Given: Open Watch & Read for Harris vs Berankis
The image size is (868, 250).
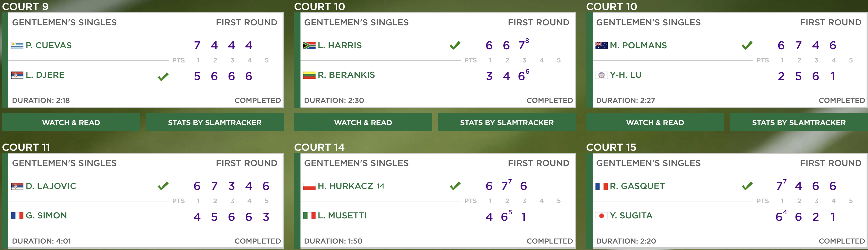Looking at the screenshot, I should tap(363, 122).
